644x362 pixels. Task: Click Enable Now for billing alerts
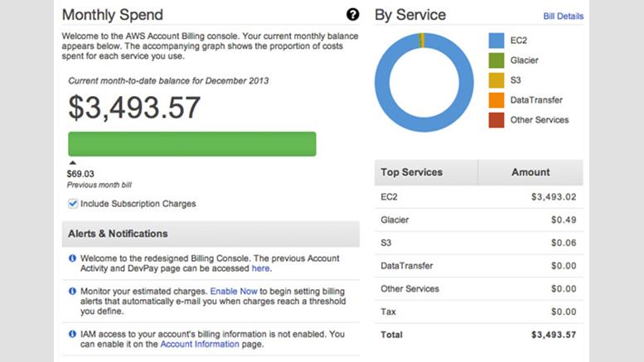(x=234, y=291)
